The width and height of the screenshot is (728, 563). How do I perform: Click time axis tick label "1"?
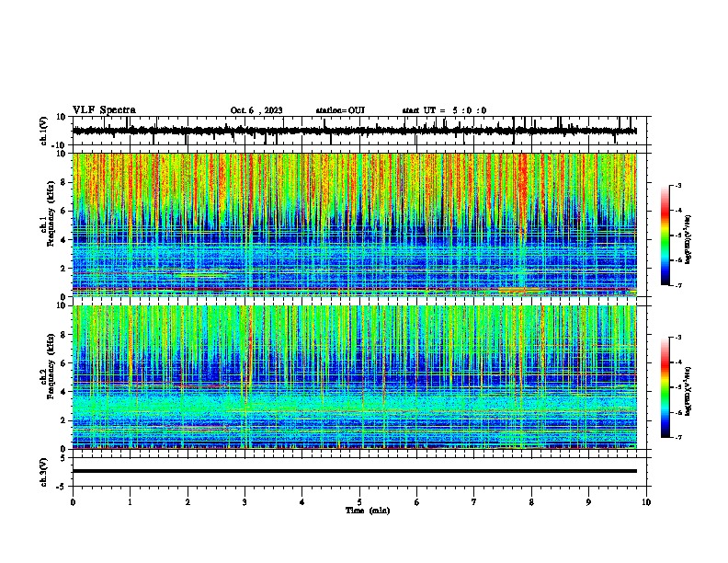(x=130, y=502)
